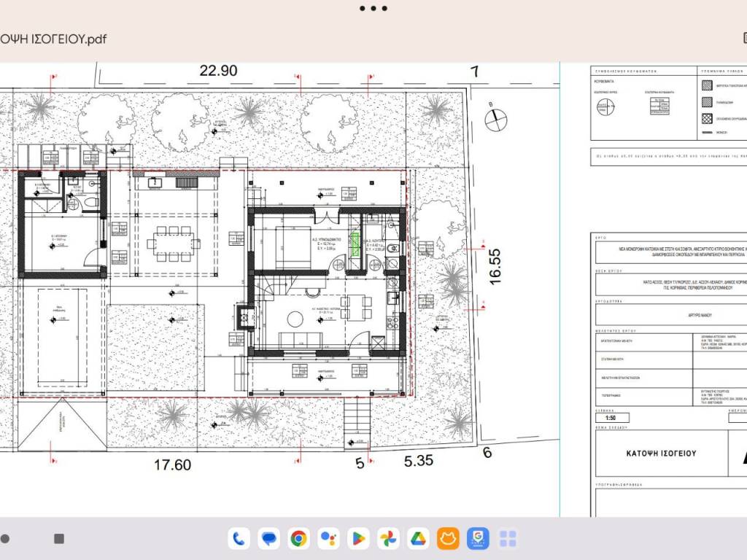747x560 pixels.
Task: Click the north arrow compass symbol
Action: pos(495,117)
